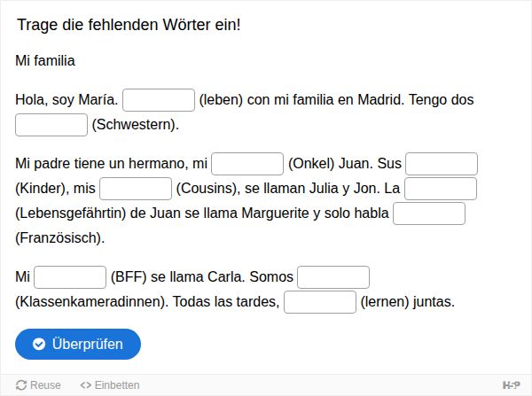Click the heading 'Trage die fehlenden Wörter ein!'
Viewport: 532px width, 396px height.
(129, 25)
